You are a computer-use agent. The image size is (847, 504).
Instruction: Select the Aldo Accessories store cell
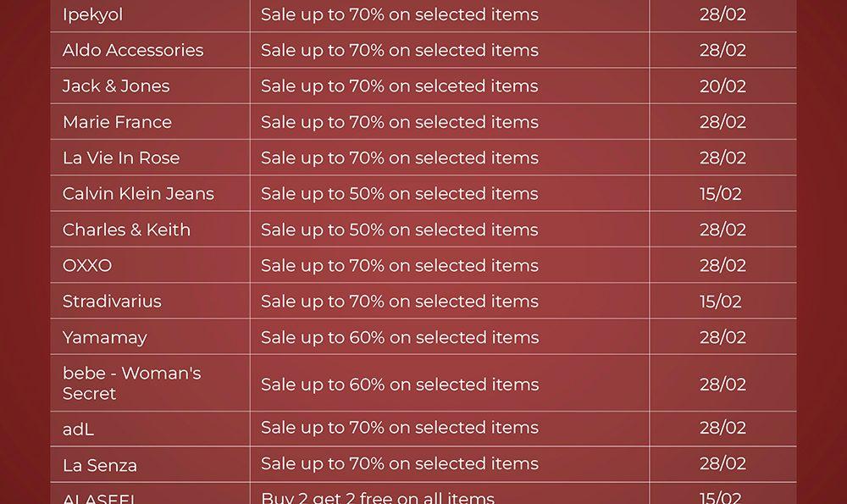click(x=133, y=51)
